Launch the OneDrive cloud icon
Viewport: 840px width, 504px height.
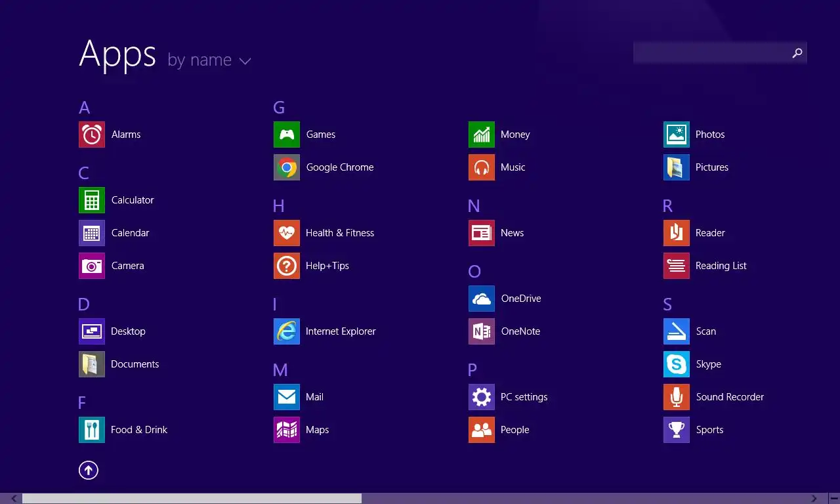coord(482,299)
